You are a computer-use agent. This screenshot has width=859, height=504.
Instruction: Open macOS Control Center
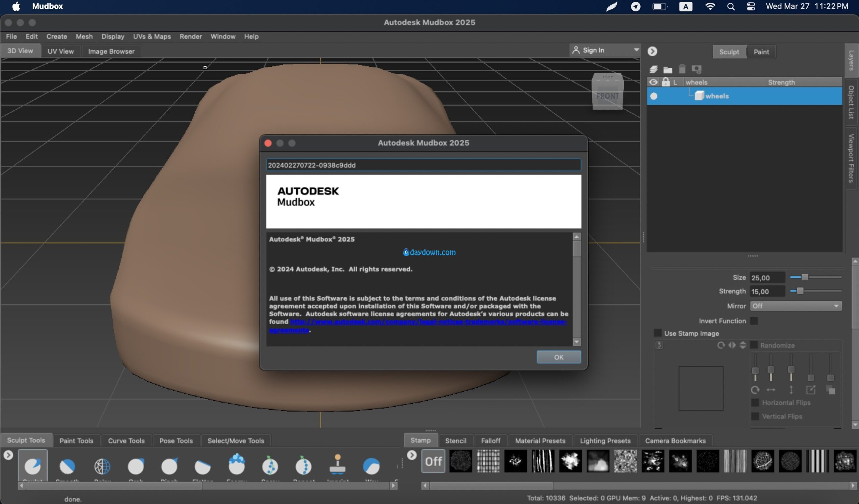pyautogui.click(x=751, y=6)
